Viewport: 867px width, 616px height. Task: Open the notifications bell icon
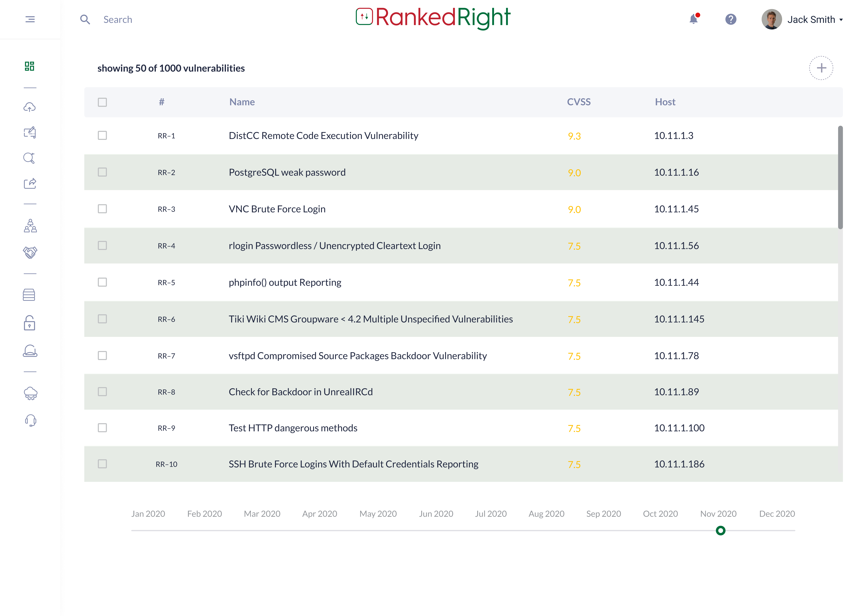tap(693, 19)
